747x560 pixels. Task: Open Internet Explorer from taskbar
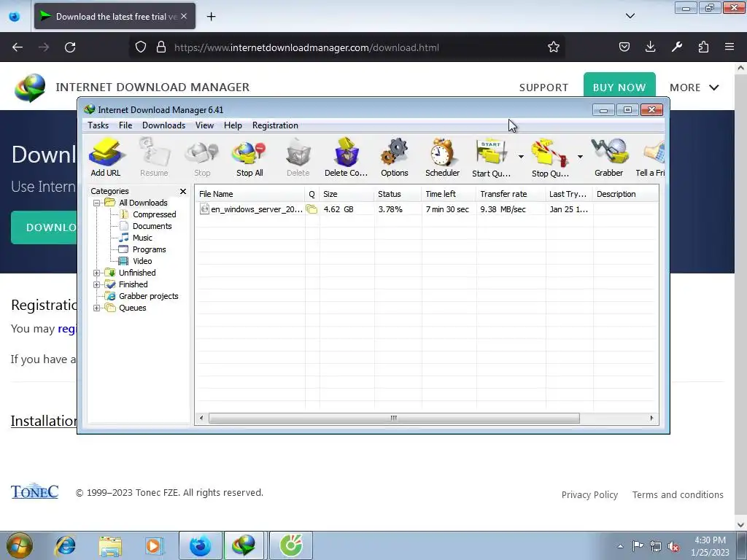(65, 545)
